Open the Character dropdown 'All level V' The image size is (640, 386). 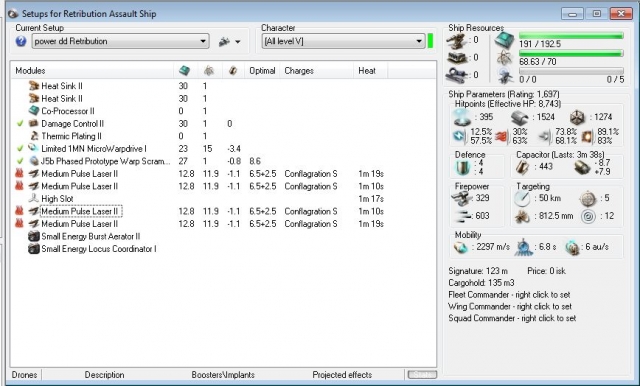pyautogui.click(x=343, y=41)
